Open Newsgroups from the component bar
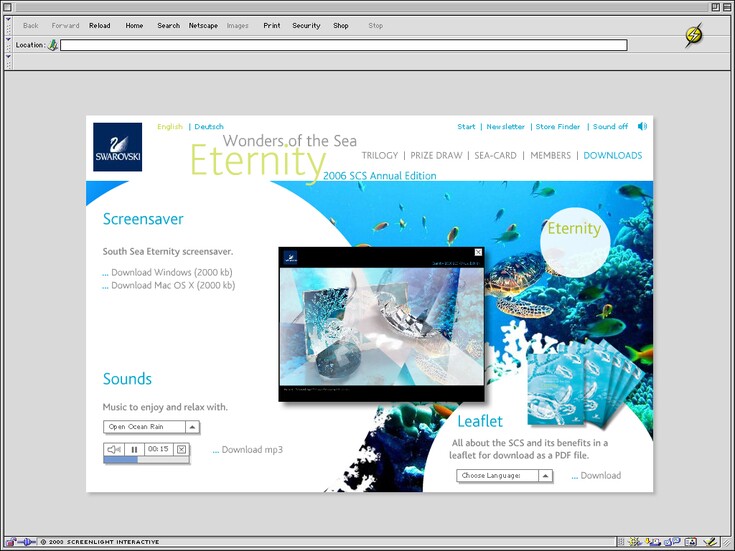Image resolution: width=735 pixels, height=551 pixels. [672, 542]
